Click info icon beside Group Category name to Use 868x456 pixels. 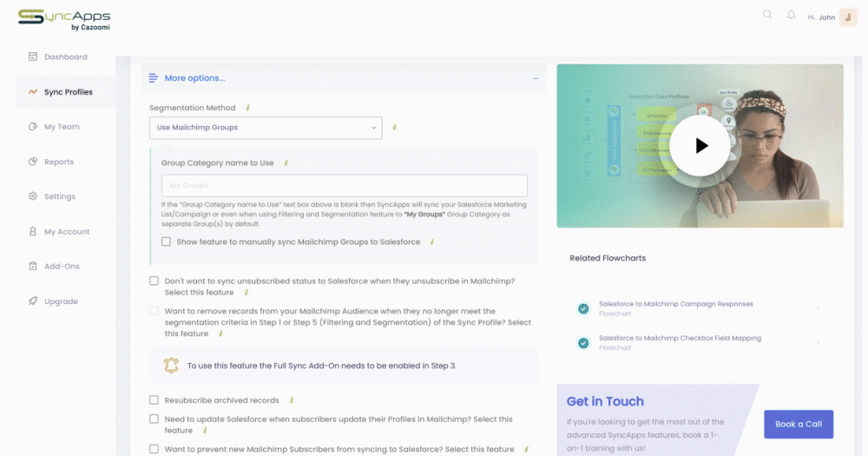click(x=286, y=163)
